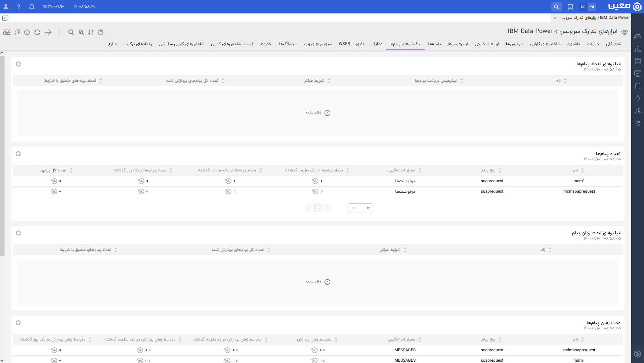Screen dimensions: 644x363
Task: Go to pagination page ۱
Action: coord(318,208)
